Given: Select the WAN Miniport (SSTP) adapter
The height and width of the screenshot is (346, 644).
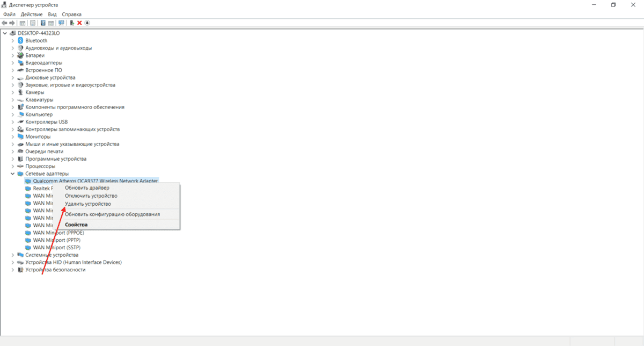Looking at the screenshot, I should 56,248.
